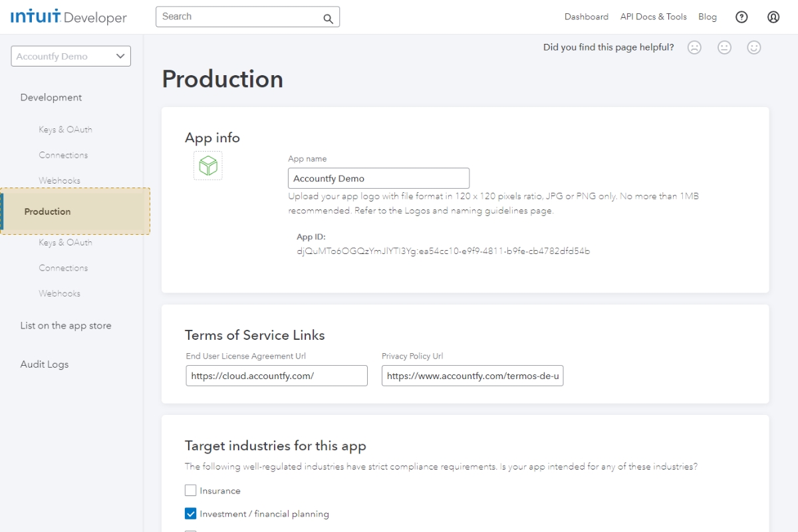Viewport: 798px width, 532px height.
Task: Click the user account icon
Action: point(773,17)
